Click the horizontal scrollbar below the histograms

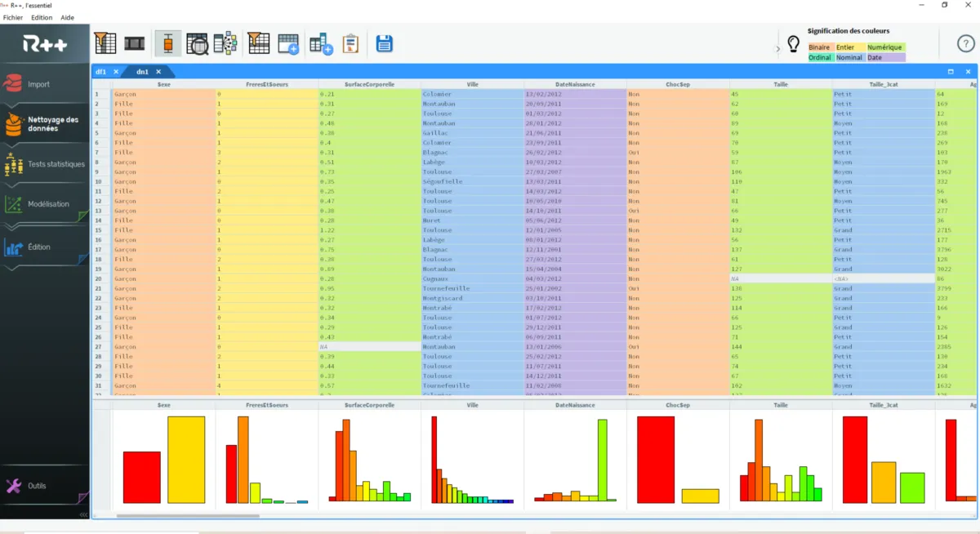coord(188,515)
